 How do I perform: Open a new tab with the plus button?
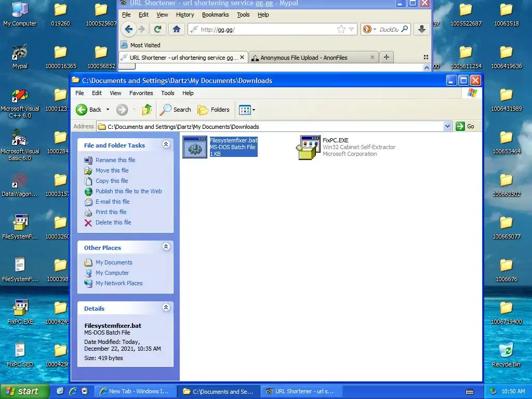point(386,57)
